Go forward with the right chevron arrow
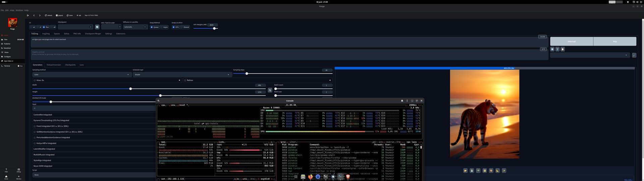644x181 pixels. [x=40, y=15]
